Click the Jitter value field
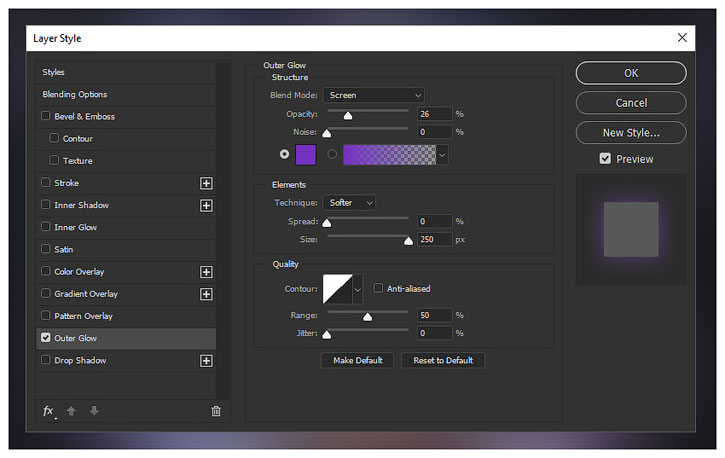 (x=435, y=333)
